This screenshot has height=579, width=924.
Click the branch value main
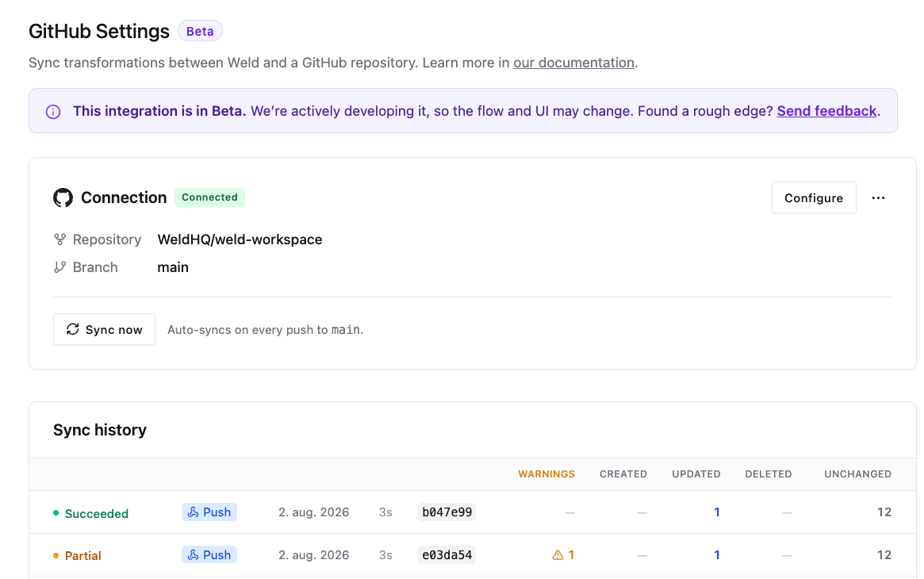173,267
